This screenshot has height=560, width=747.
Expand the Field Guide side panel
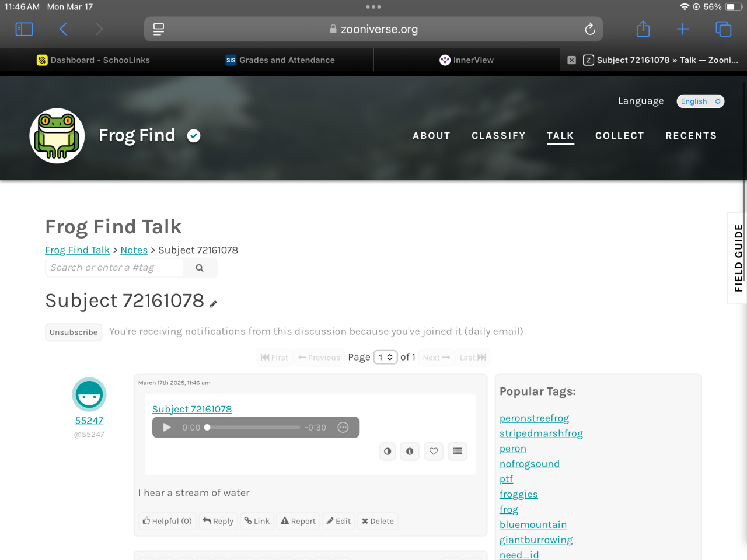tap(738, 258)
